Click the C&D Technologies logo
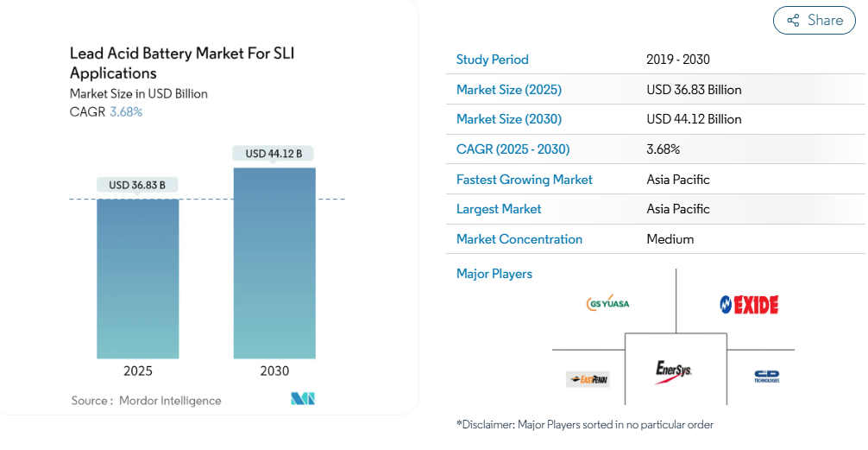This screenshot has height=450, width=868. [x=767, y=377]
